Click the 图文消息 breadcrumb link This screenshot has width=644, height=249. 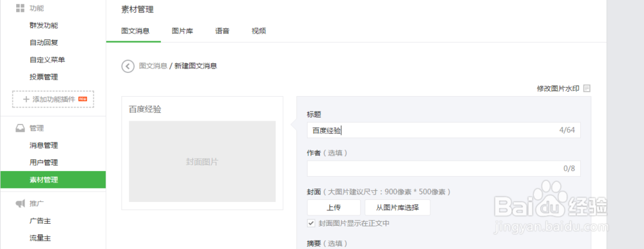[153, 66]
